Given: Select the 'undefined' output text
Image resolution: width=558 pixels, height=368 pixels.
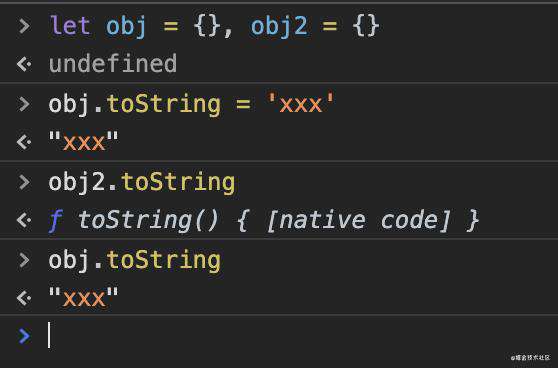Looking at the screenshot, I should 113,64.
